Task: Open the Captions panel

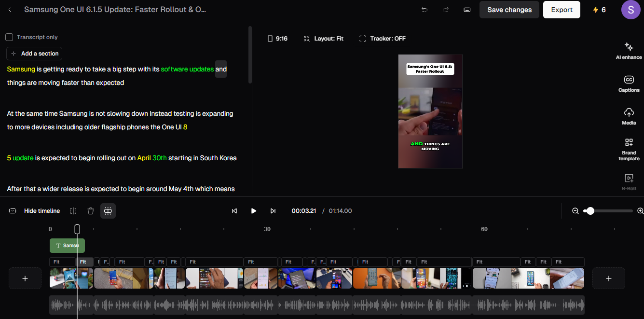Action: point(629,83)
